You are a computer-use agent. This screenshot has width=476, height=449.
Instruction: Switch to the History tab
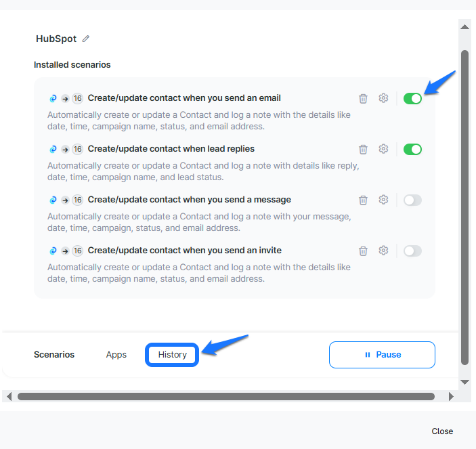(x=172, y=355)
